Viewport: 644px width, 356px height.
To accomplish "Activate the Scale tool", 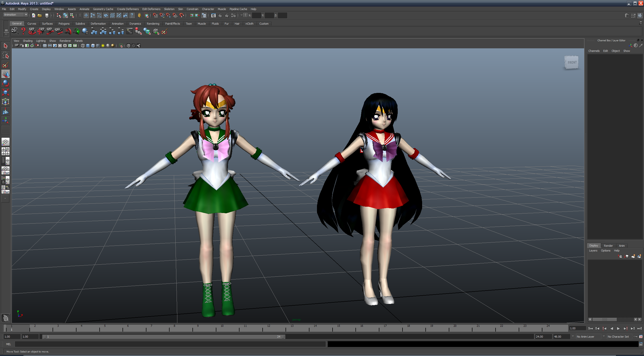I will point(6,92).
